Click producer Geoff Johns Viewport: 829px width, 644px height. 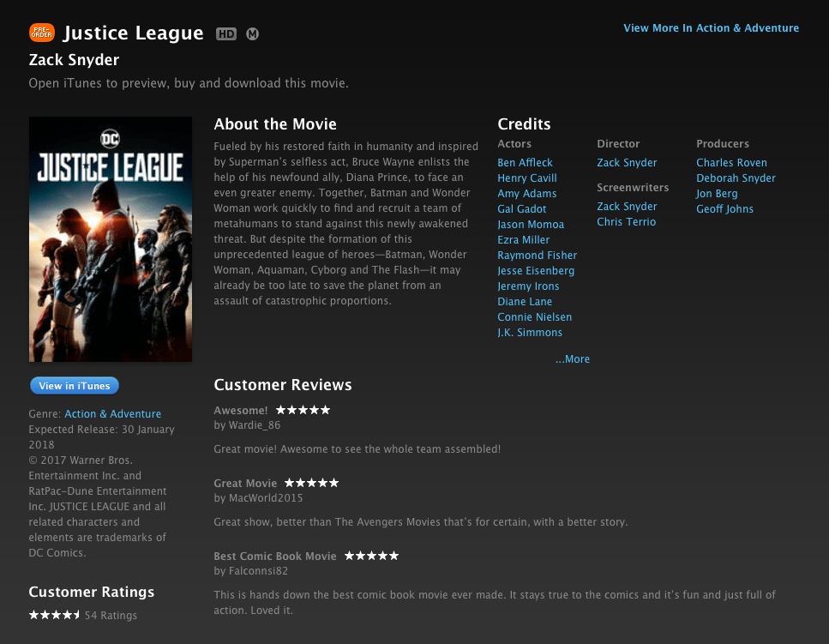tap(725, 209)
